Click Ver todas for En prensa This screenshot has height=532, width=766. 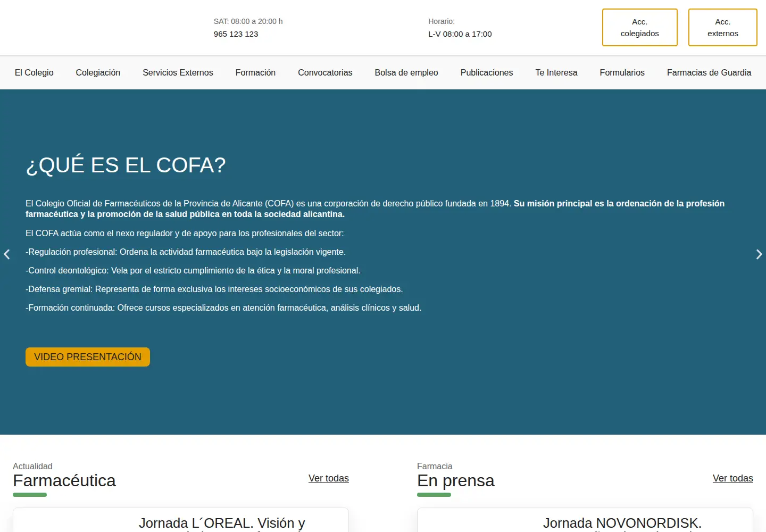coord(733,478)
